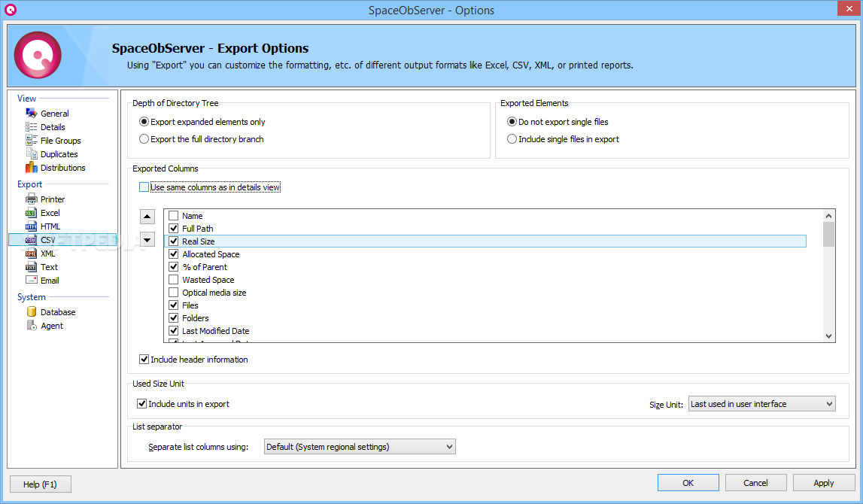Move selected column up with arrow button

[x=147, y=217]
